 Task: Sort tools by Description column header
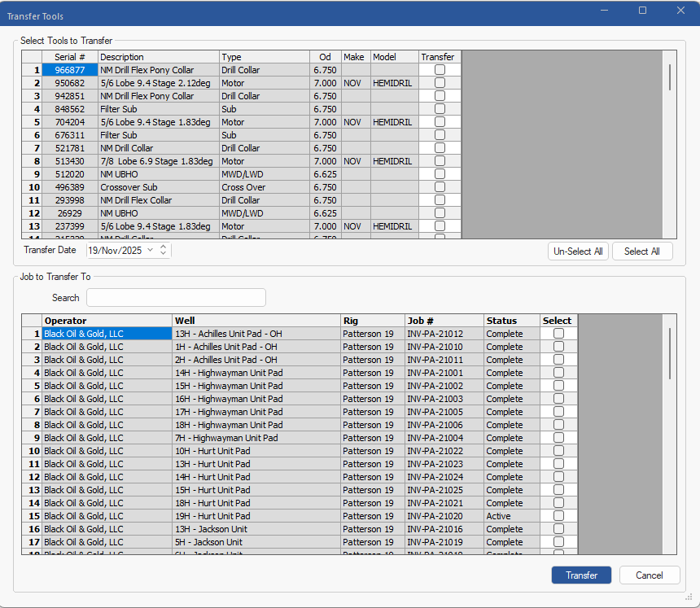(x=159, y=57)
